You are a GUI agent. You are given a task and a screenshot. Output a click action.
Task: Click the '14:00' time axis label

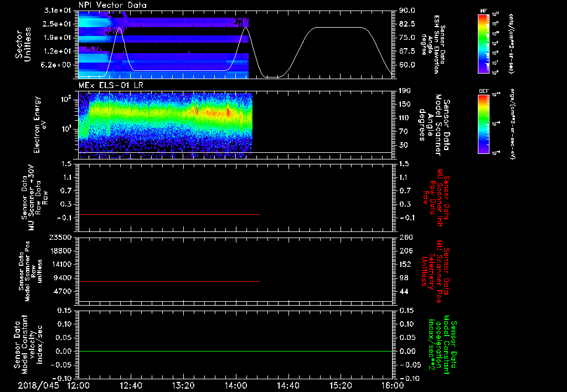(x=236, y=385)
